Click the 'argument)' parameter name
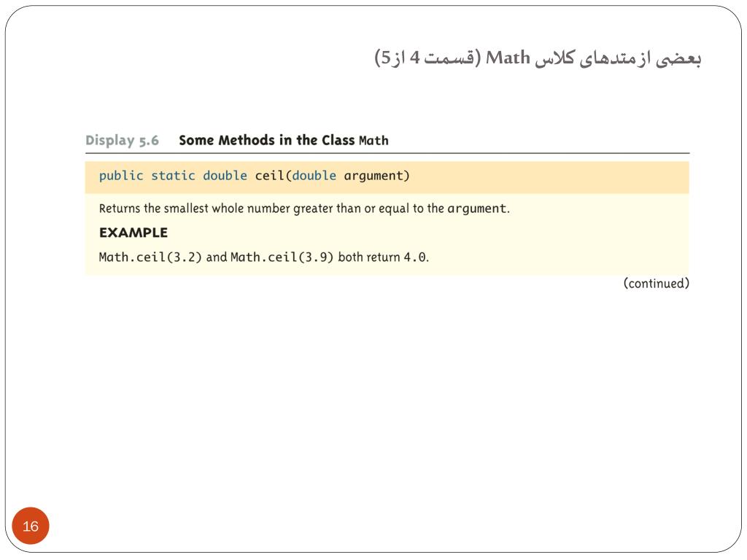The image size is (747, 560). coord(376,176)
